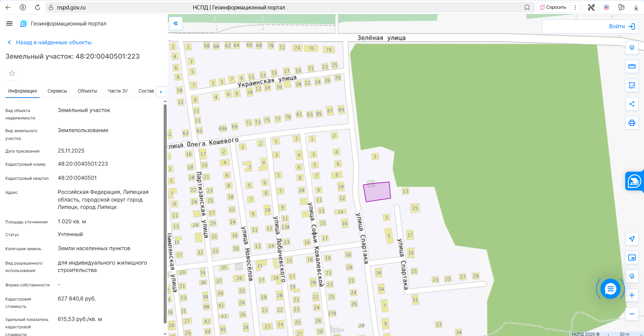644x336 pixels.
Task: Click the highlighted pink land parcel
Action: coord(377,192)
